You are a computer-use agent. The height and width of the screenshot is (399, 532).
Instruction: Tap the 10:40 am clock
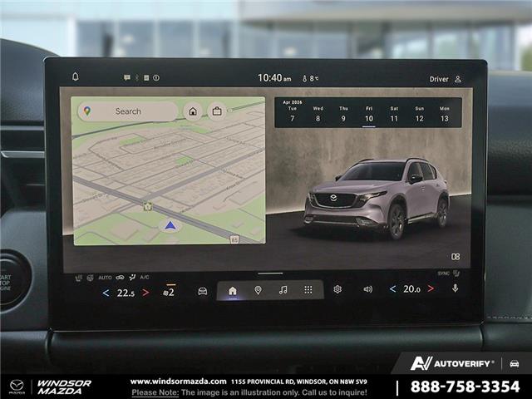tap(274, 78)
